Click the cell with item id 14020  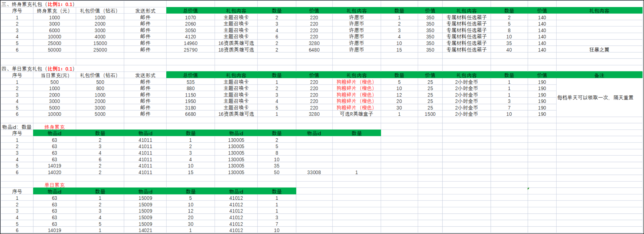(54, 172)
